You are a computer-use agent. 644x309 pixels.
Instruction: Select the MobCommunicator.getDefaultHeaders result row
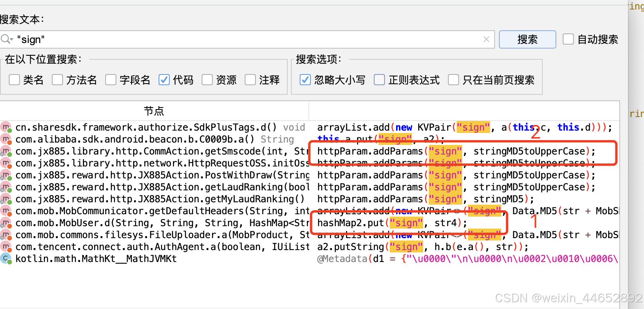(310, 211)
